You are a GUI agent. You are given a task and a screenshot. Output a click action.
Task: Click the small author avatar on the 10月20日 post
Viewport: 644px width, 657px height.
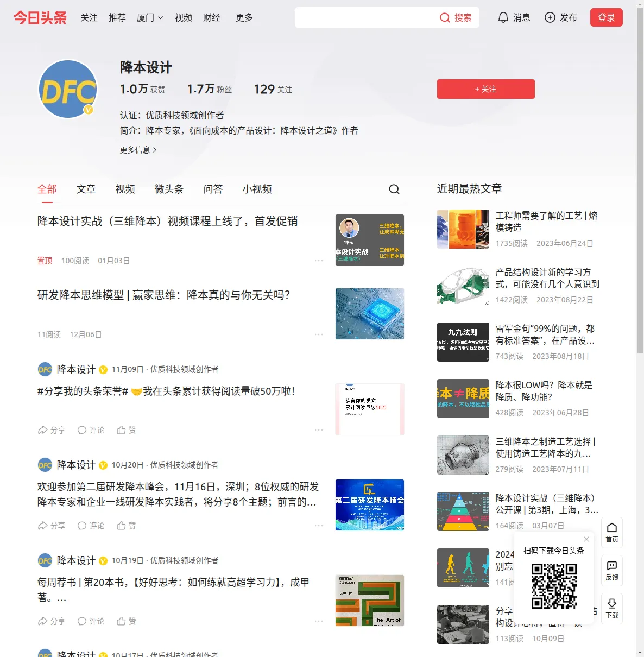pyautogui.click(x=45, y=465)
